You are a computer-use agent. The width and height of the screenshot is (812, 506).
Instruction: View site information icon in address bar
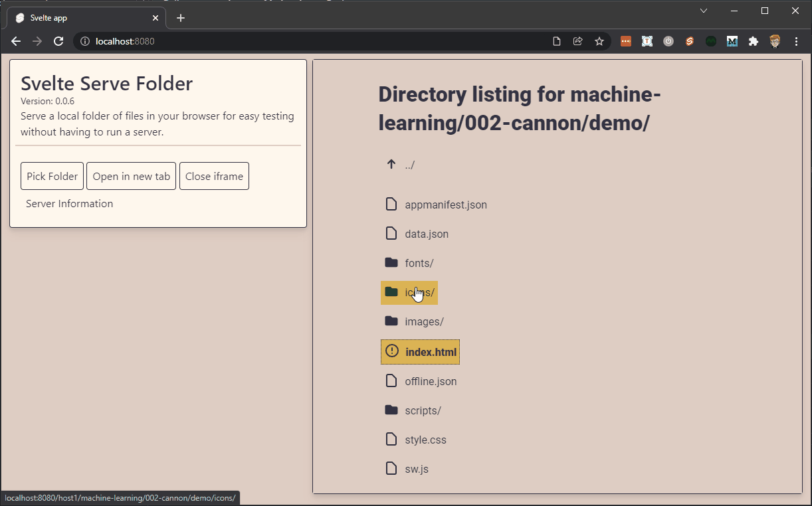coord(84,41)
